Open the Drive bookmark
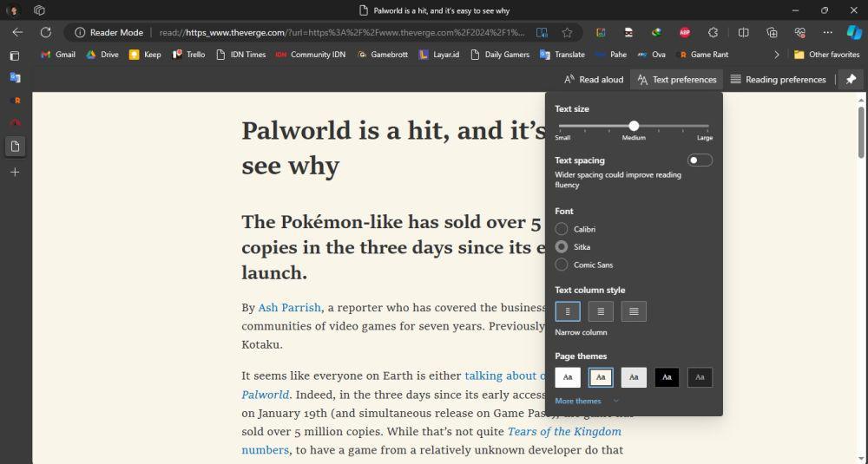 tap(102, 55)
